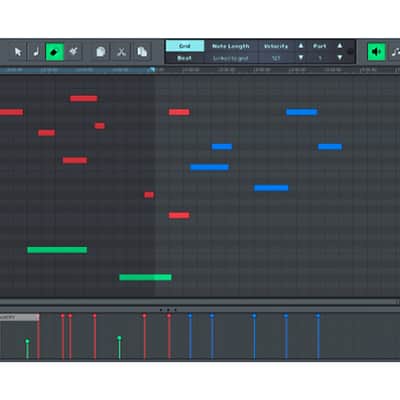Select the lowest blue note
The width and height of the screenshot is (400, 400).
click(x=271, y=188)
